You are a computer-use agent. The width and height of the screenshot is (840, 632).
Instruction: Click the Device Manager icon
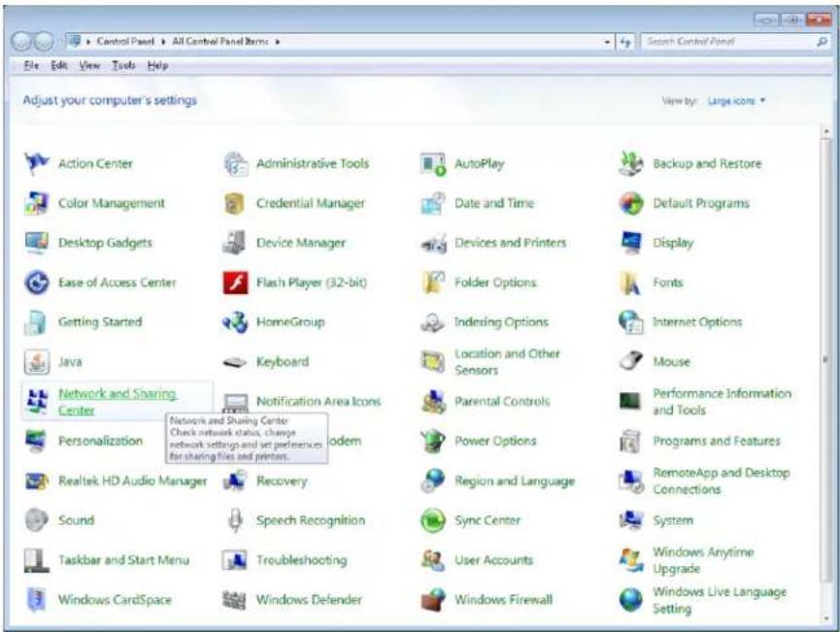pyautogui.click(x=235, y=243)
